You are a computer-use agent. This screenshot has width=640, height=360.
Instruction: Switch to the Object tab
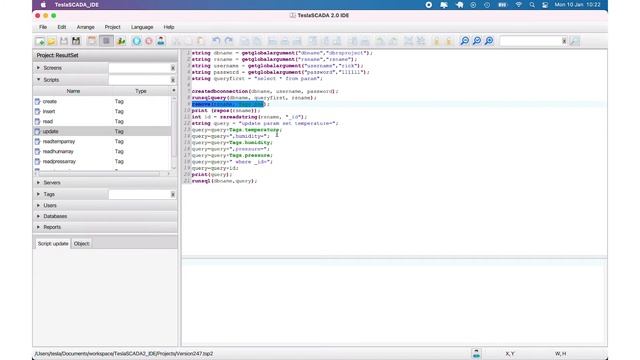(81, 243)
